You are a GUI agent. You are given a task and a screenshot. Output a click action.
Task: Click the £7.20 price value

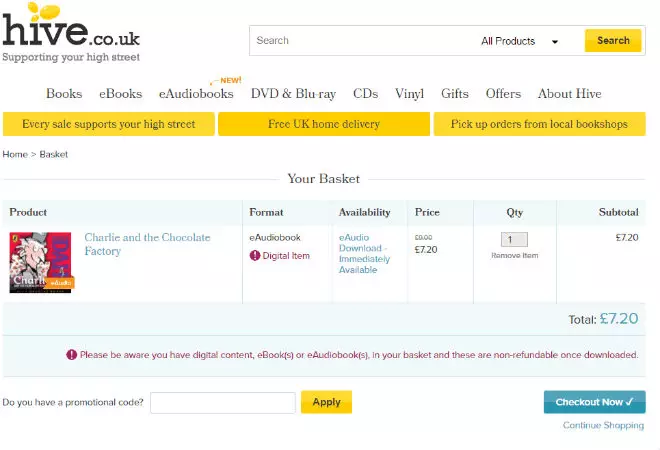pos(426,250)
